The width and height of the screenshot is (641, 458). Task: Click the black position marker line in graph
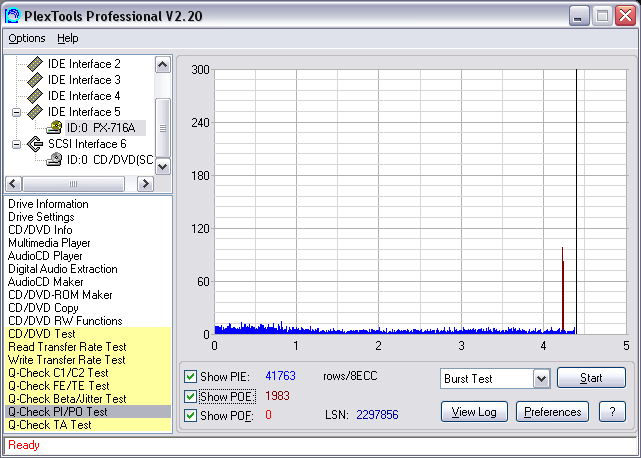tap(576, 202)
